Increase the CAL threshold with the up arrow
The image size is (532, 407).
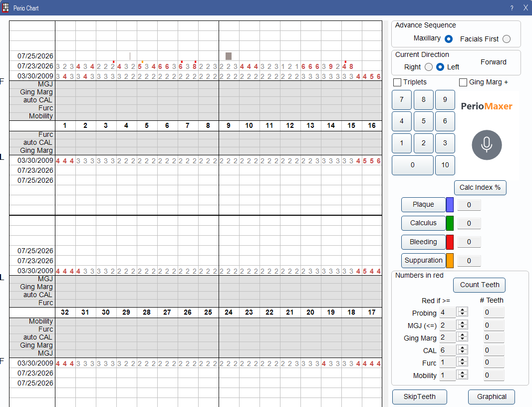[463, 348]
